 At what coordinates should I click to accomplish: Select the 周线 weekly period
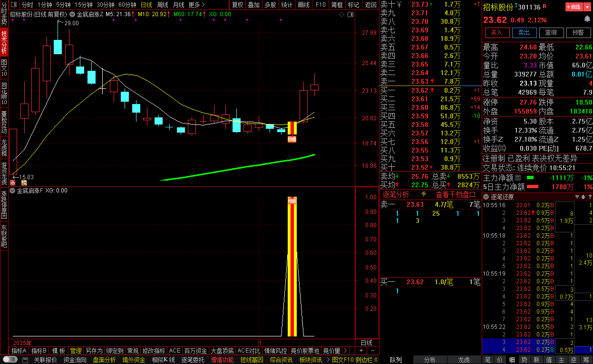point(162,5)
